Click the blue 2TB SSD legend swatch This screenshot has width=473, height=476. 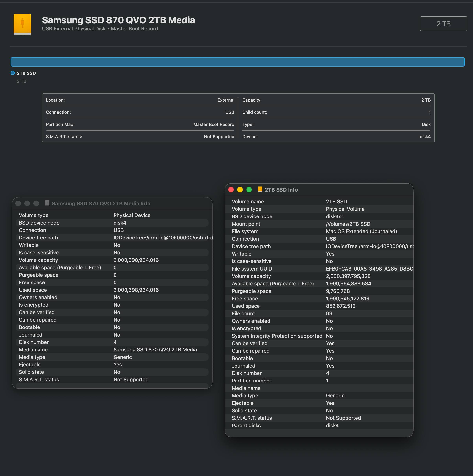tap(13, 73)
